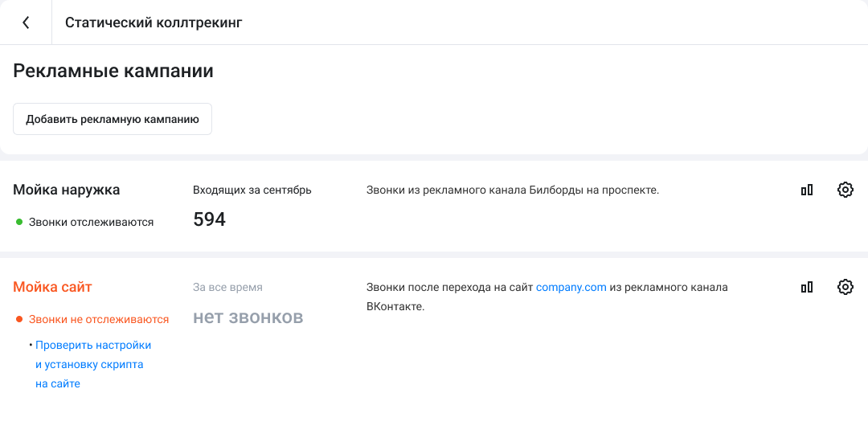Image resolution: width=868 pixels, height=438 pixels.
Task: Click the Звонки отслеживаются status text
Action: [x=91, y=222]
